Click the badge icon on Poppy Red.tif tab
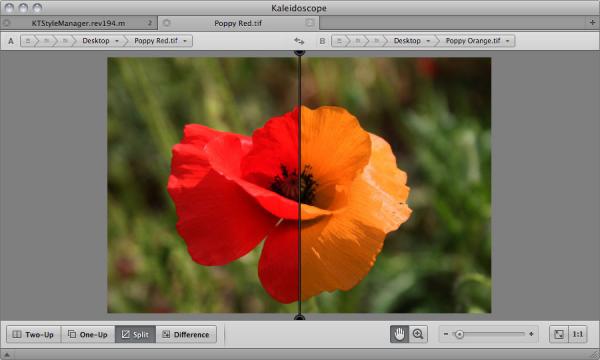Viewport: 600px width, 360px height. (x=310, y=23)
